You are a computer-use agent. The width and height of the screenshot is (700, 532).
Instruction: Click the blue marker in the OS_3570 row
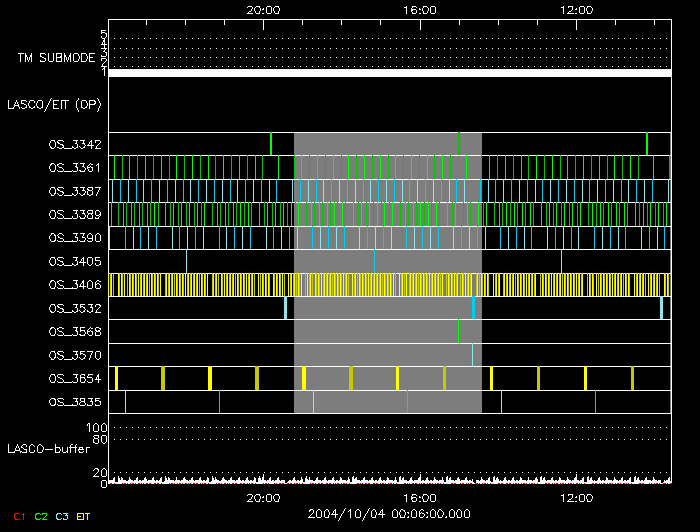click(472, 354)
